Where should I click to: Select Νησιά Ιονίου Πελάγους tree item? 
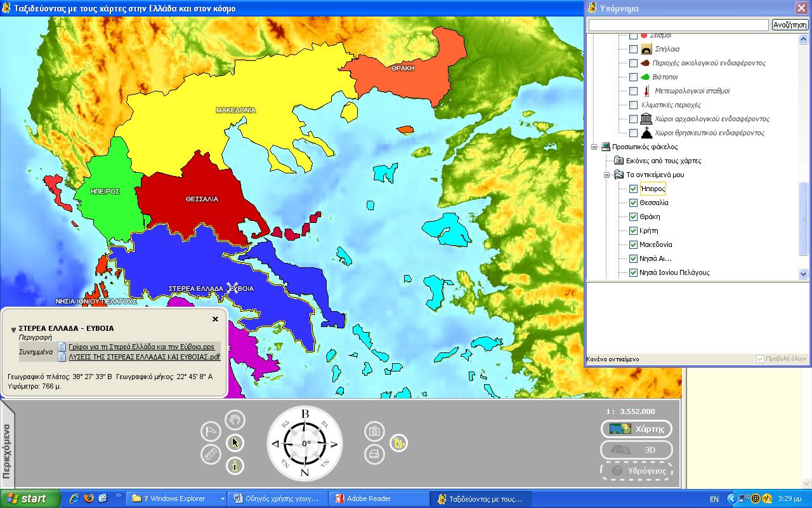[x=674, y=272]
